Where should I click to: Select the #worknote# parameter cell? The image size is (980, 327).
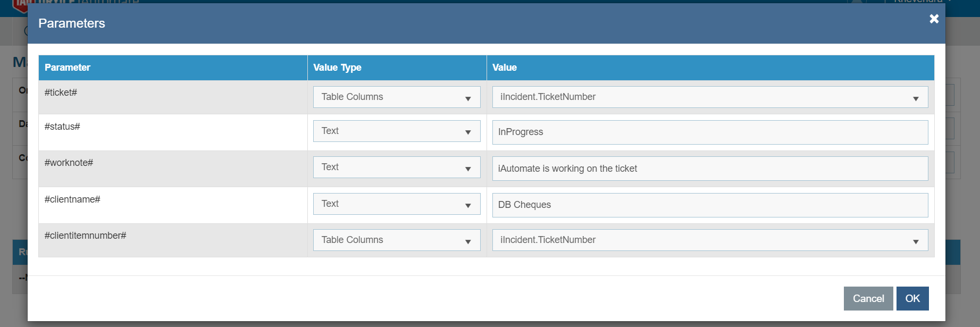[69, 163]
